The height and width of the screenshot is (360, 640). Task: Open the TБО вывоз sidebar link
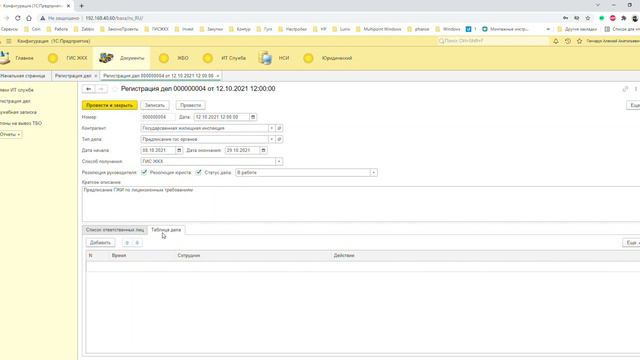[x=21, y=123]
